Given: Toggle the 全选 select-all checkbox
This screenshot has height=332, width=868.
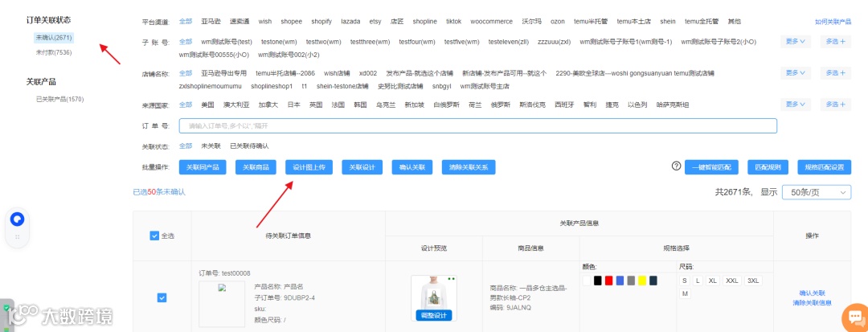Looking at the screenshot, I should pos(154,236).
